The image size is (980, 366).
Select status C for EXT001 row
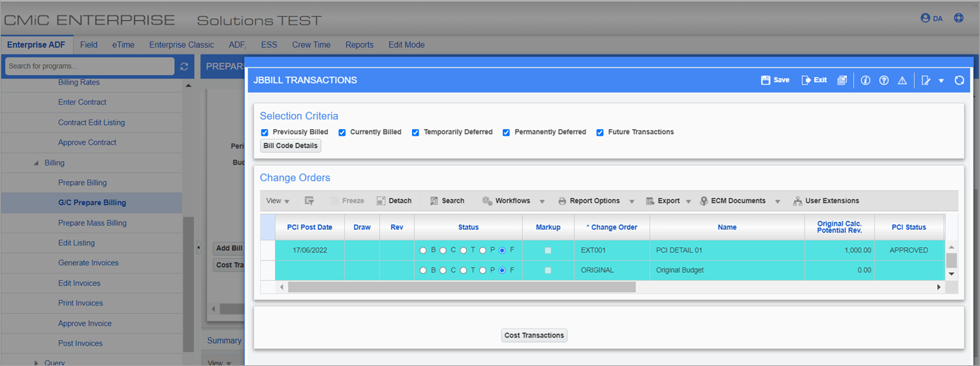443,250
